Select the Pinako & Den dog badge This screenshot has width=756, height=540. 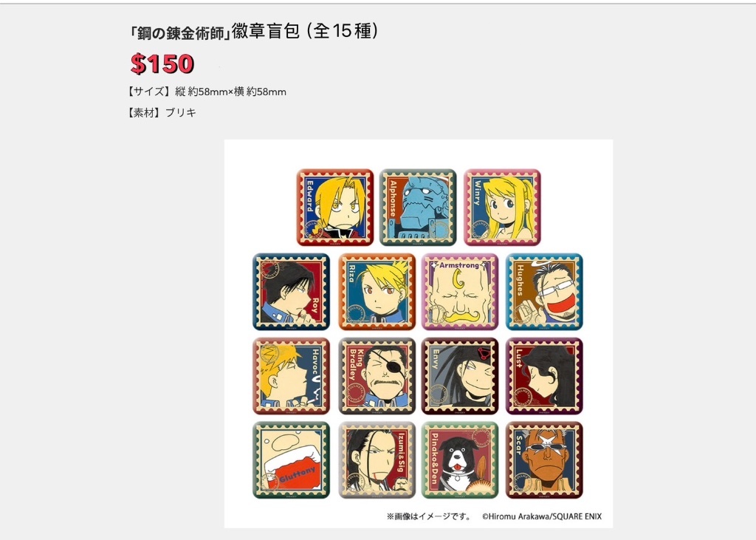[460, 460]
